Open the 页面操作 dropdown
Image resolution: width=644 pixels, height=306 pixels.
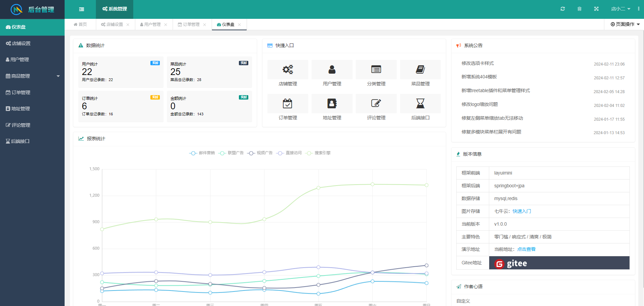tap(625, 24)
